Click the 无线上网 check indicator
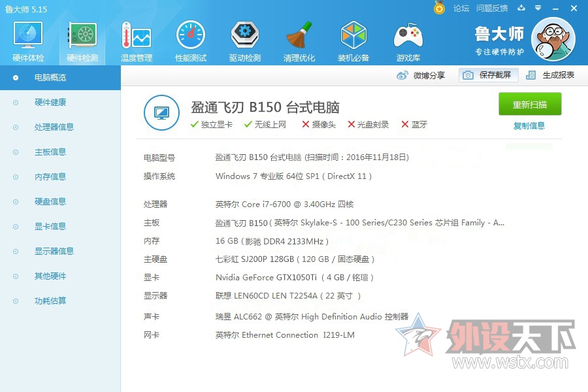Image resolution: width=588 pixels, height=392 pixels. pos(265,125)
